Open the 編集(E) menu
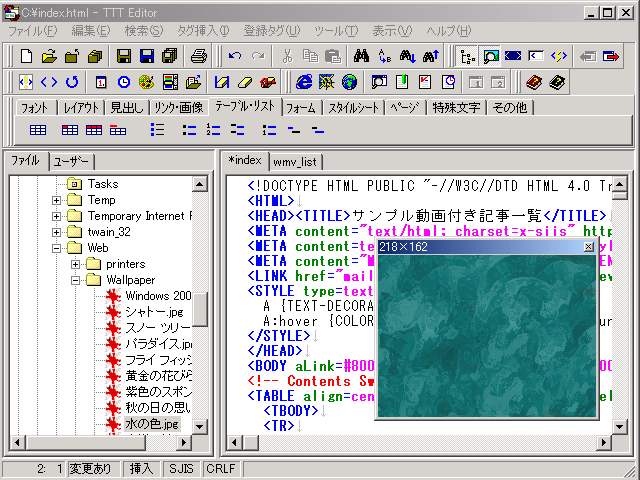Screen dimensions: 640x480 (x=91, y=31)
